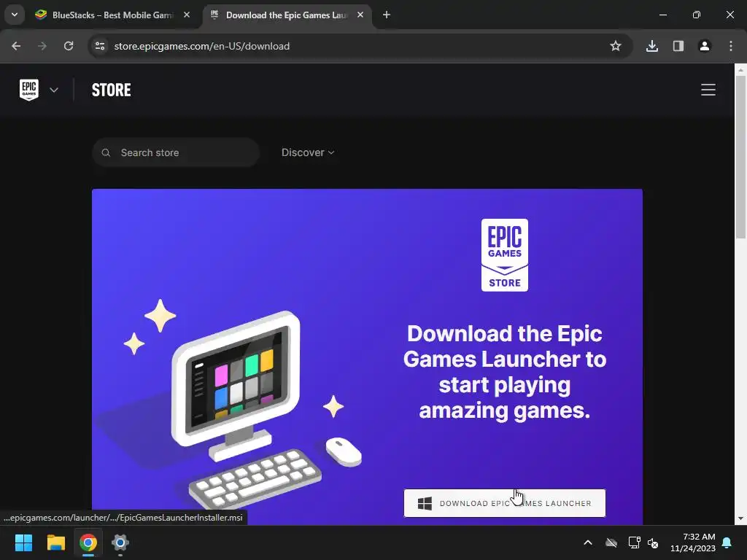Click the address bar URL text
Screen dimensions: 747x560
(201, 46)
